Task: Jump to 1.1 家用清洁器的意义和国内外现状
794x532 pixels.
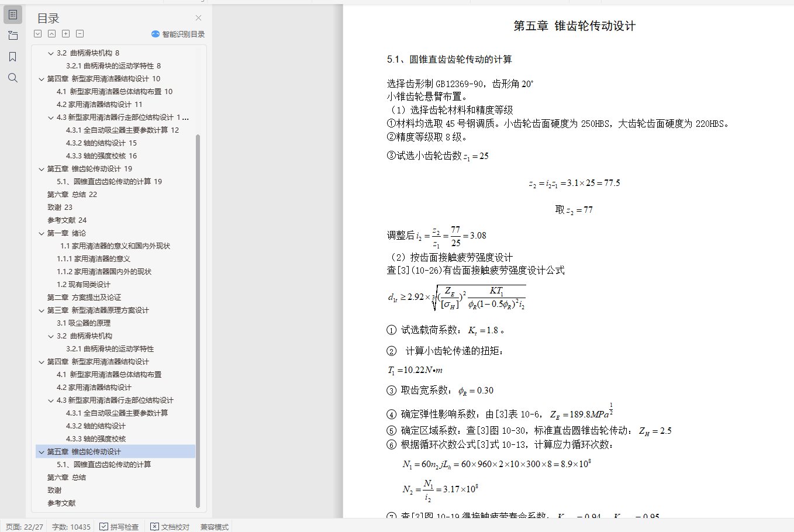Action: pyautogui.click(x=115, y=246)
